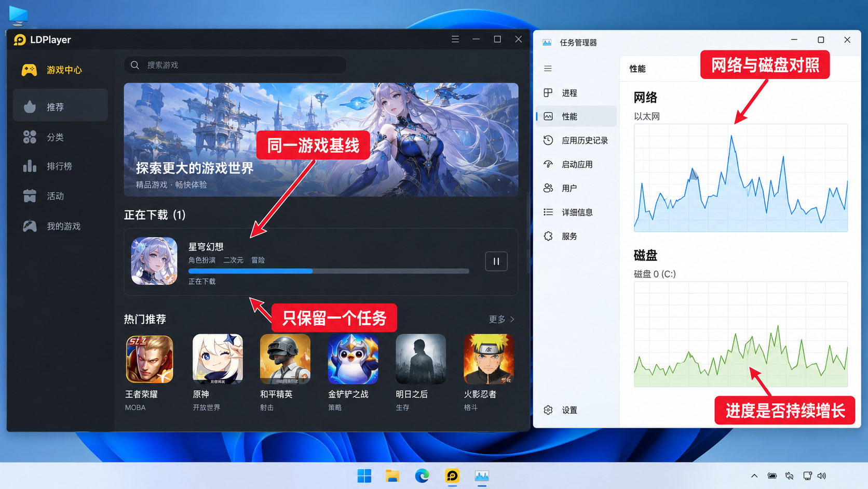Image resolution: width=868 pixels, height=489 pixels.
Task: Open 明日之后 game icon
Action: coord(421,359)
